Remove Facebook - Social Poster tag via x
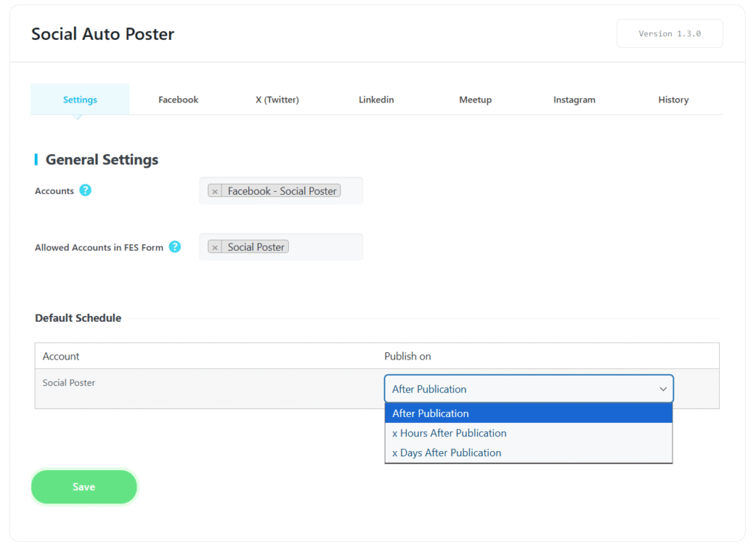Viewport: 756px width, 547px height. (215, 191)
